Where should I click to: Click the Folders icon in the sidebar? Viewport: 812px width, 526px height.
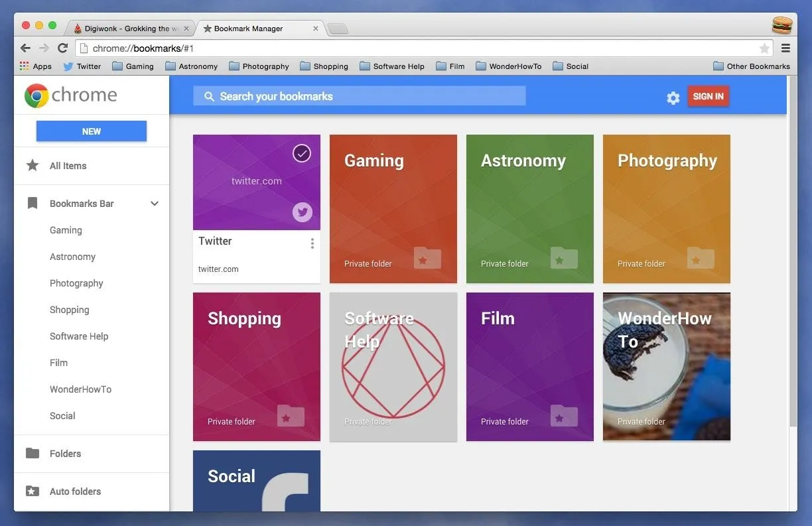[33, 453]
